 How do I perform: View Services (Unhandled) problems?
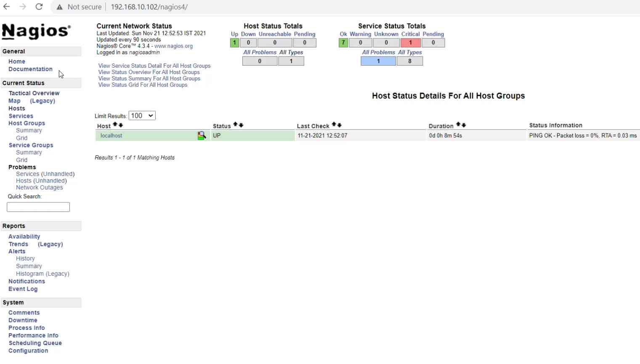[x=45, y=174]
